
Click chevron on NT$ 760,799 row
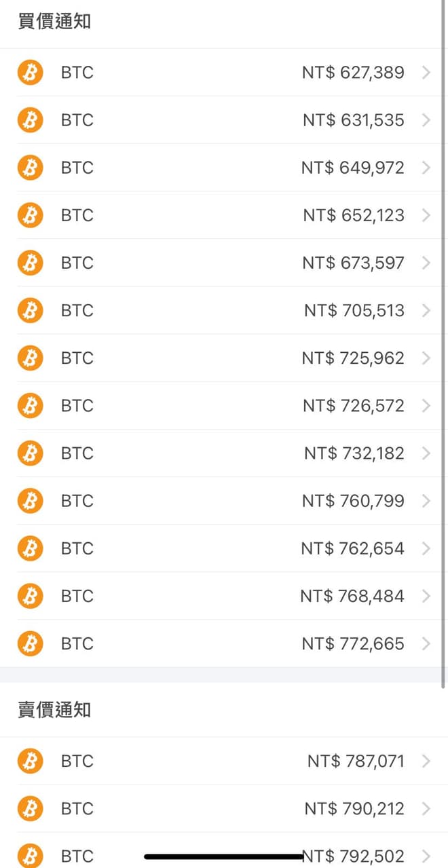[426, 501]
